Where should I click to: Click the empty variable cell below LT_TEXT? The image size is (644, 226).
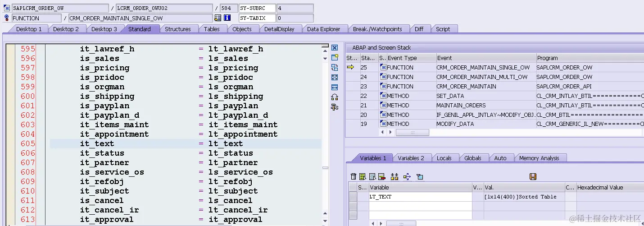click(x=420, y=205)
